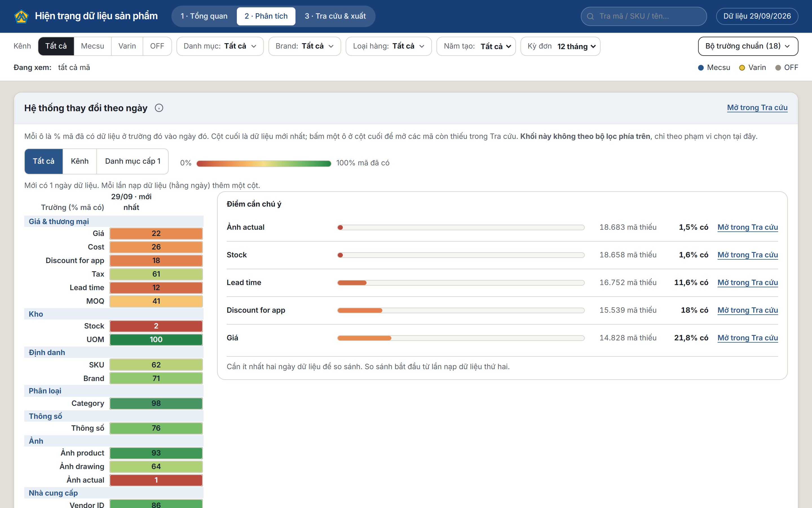This screenshot has height=508, width=812.
Task: Click the search magnifier icon
Action: 591,16
